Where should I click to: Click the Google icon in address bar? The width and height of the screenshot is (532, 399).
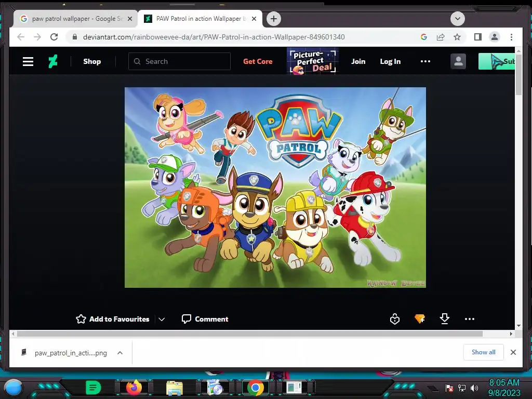(x=424, y=37)
